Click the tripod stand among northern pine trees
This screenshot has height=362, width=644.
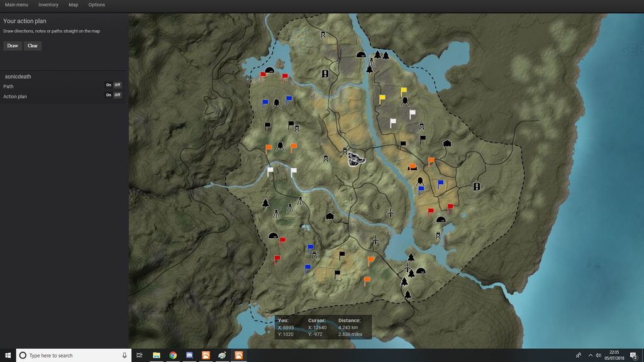point(372,62)
